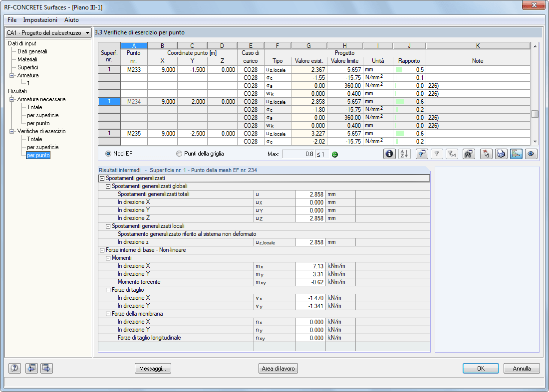Select the Nodi EF radio button
Viewport: 549px width, 392px height.
pyautogui.click(x=108, y=154)
